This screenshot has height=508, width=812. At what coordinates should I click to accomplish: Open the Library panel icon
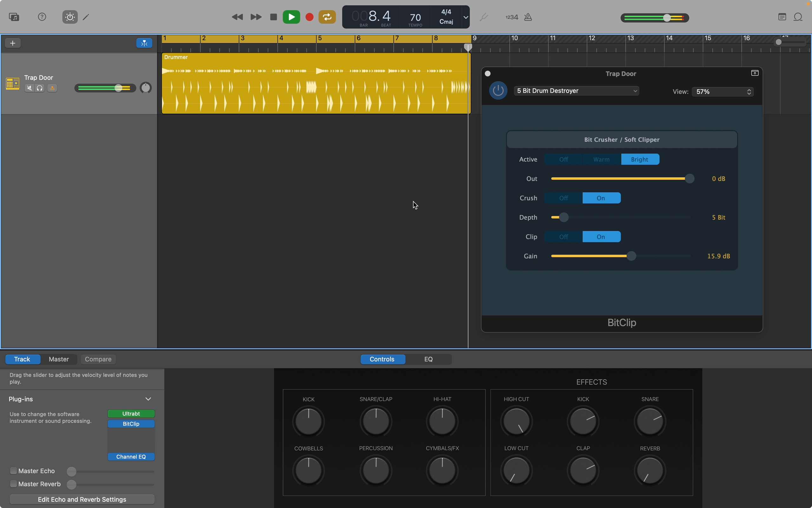pos(14,17)
